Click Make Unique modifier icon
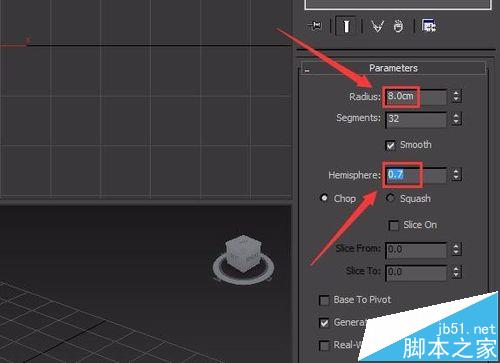500x363 pixels. point(377,26)
